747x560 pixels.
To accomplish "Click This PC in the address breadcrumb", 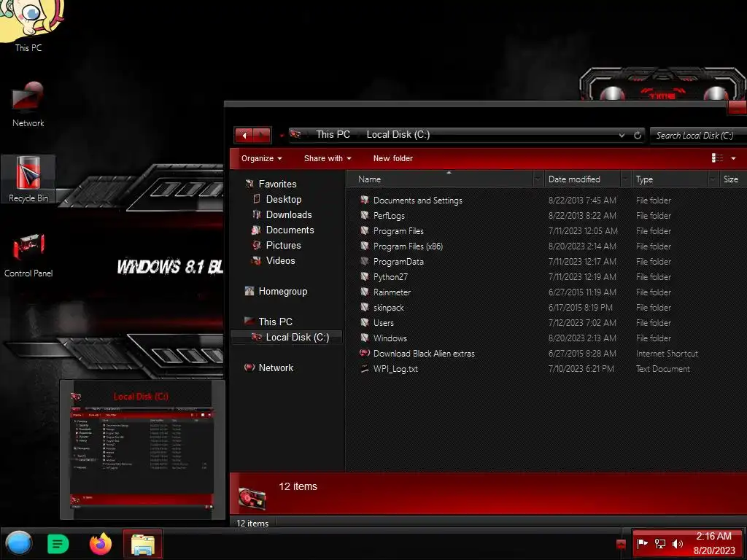I will point(333,135).
